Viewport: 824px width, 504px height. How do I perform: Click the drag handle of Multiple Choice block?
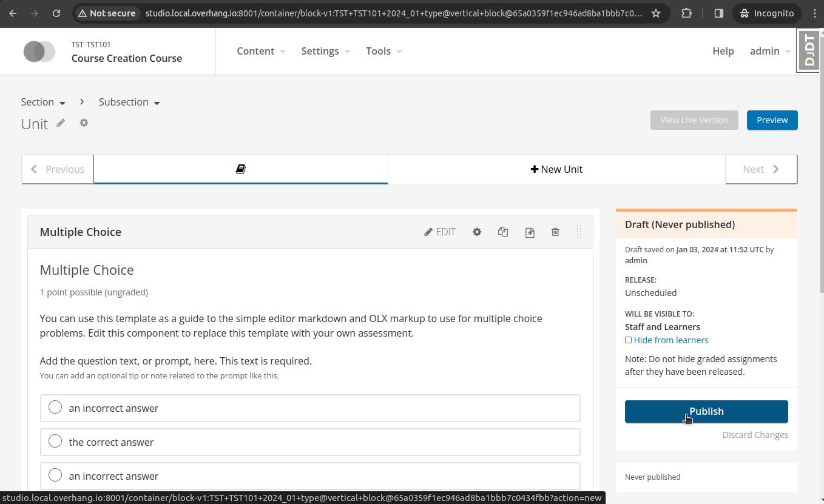579,232
